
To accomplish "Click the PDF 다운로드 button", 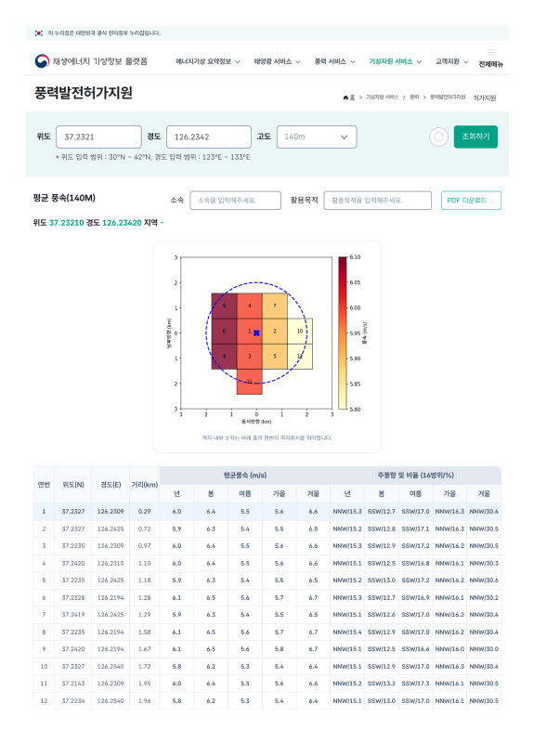I will coord(471,201).
